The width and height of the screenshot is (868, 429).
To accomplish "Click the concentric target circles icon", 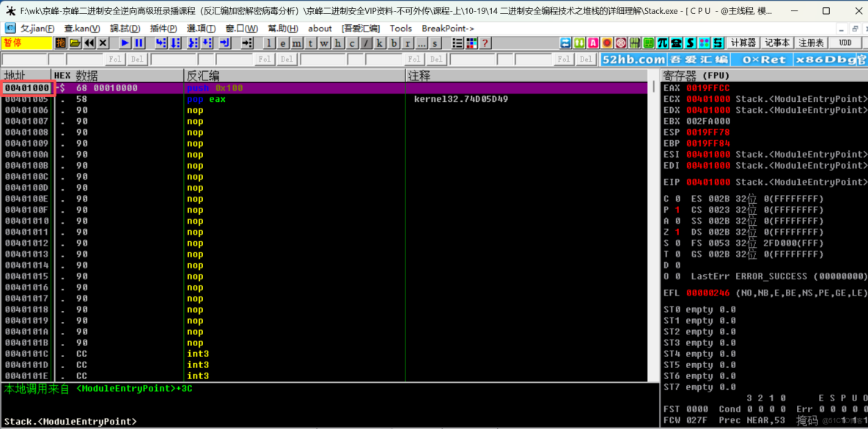I will coord(620,43).
